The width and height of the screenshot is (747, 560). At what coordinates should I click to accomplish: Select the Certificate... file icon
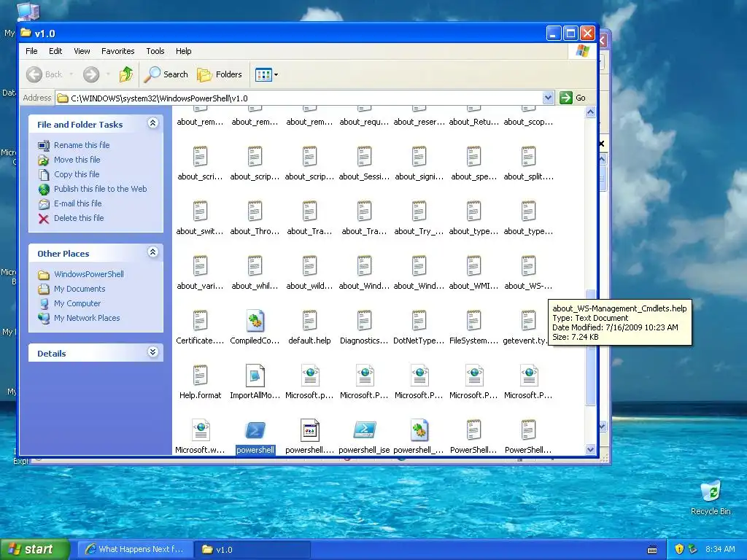200,321
